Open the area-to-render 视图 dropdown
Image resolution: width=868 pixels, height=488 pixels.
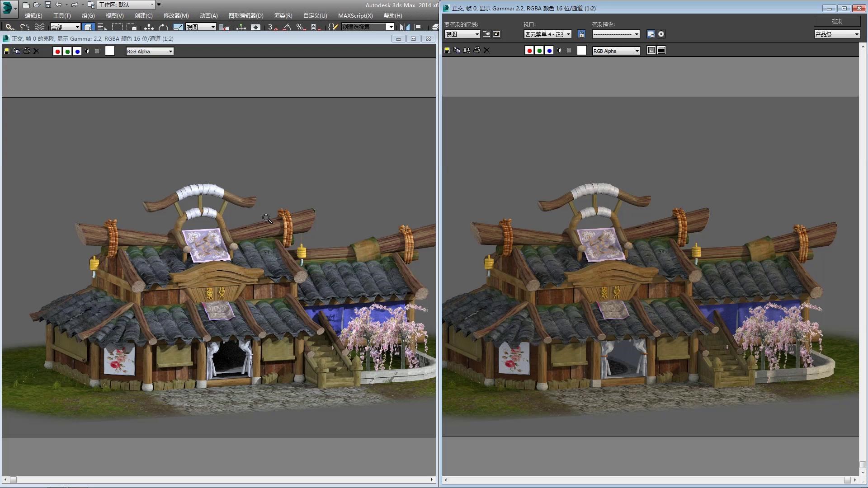coord(462,34)
